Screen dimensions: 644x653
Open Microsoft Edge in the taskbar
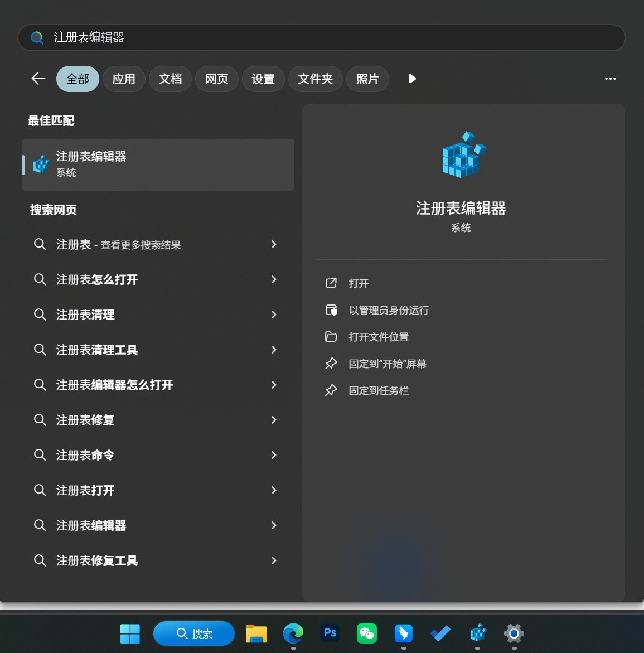point(293,633)
